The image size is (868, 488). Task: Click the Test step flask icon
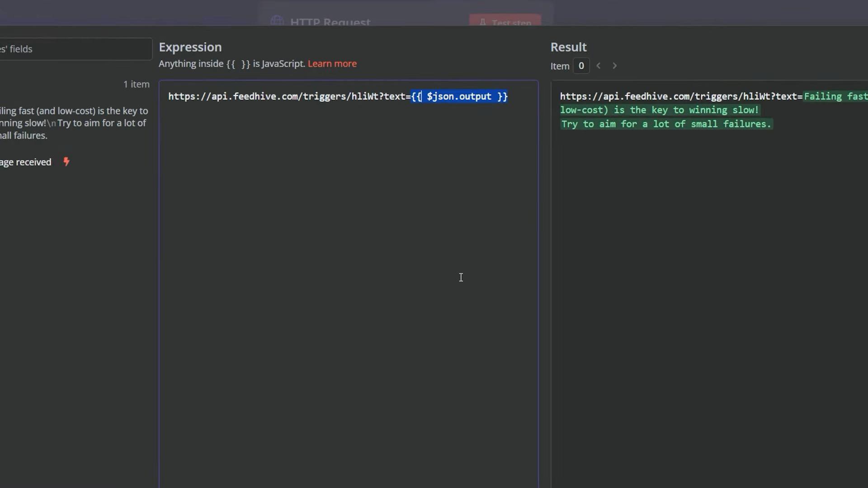482,23
